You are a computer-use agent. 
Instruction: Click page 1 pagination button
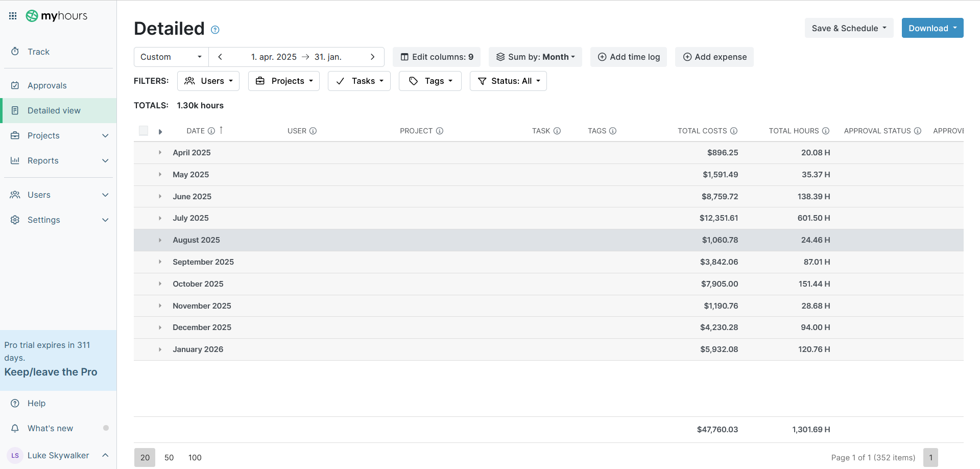(930, 457)
